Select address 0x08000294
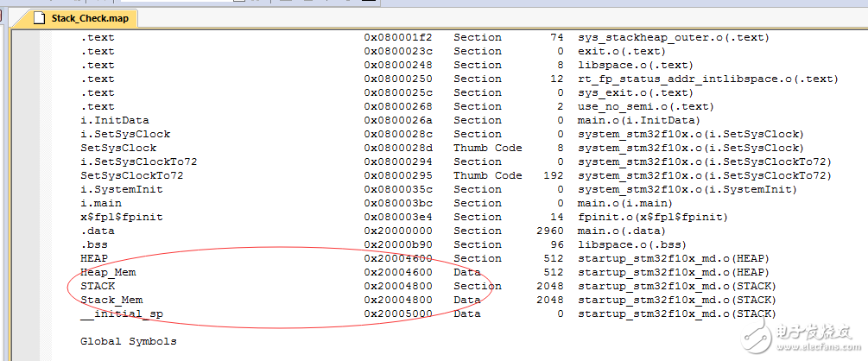The image size is (868, 361). click(398, 162)
